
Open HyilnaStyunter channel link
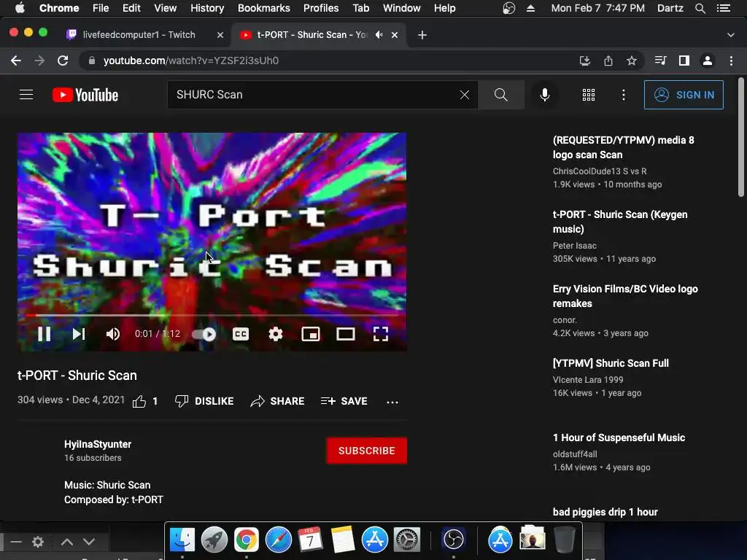[x=98, y=444]
